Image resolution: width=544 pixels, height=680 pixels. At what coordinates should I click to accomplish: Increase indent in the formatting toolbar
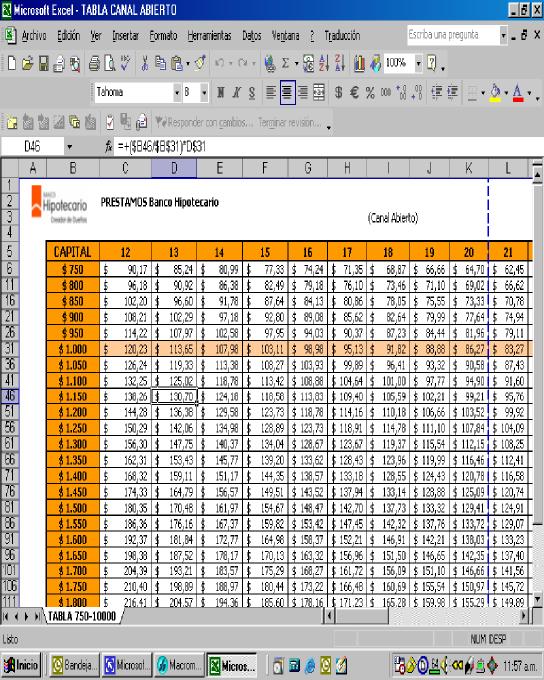click(x=452, y=92)
